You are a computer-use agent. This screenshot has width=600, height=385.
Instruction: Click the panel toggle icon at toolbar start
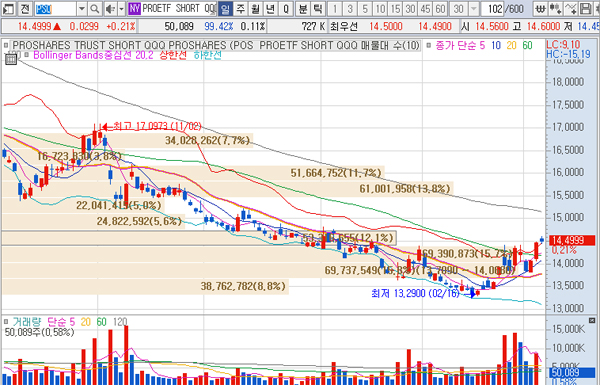coord(8,8)
